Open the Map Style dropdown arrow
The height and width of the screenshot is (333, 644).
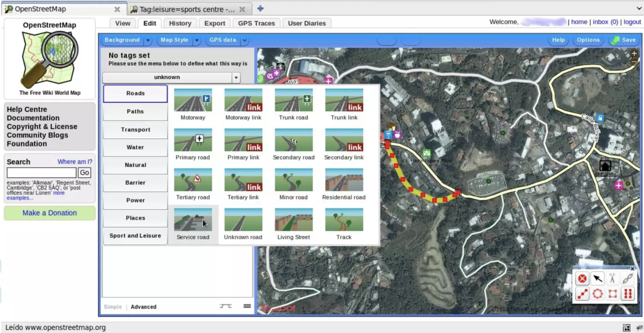click(x=197, y=40)
